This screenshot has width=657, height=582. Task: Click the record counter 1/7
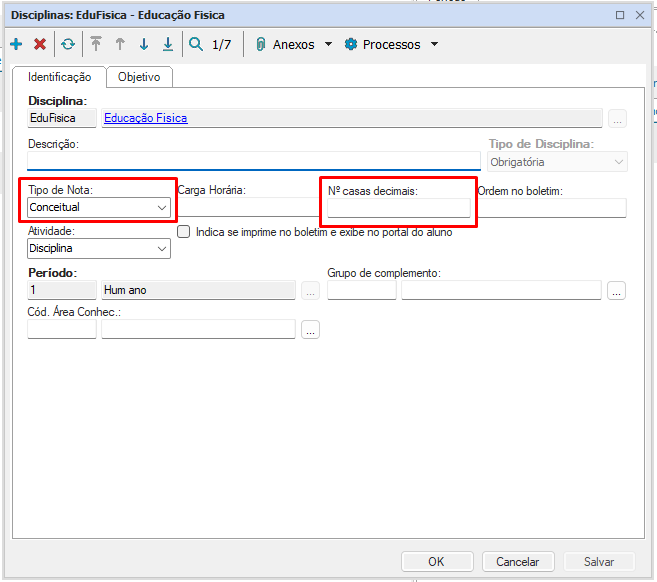[x=222, y=44]
